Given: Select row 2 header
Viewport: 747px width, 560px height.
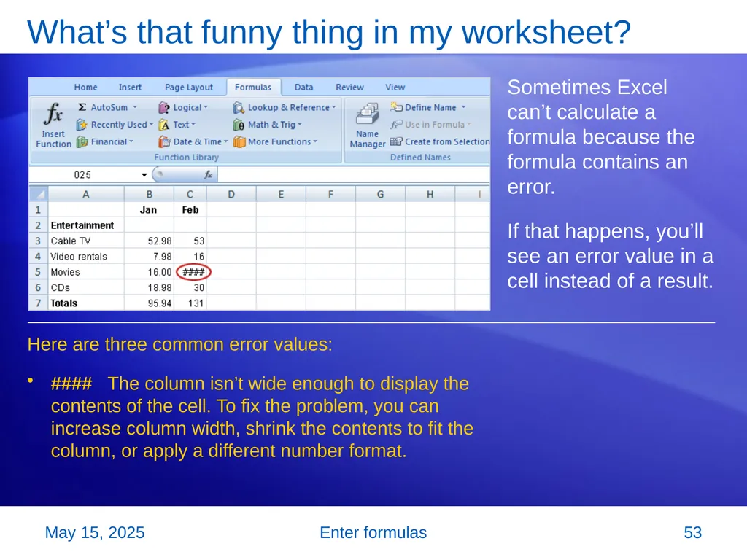Looking at the screenshot, I should pyautogui.click(x=38, y=225).
